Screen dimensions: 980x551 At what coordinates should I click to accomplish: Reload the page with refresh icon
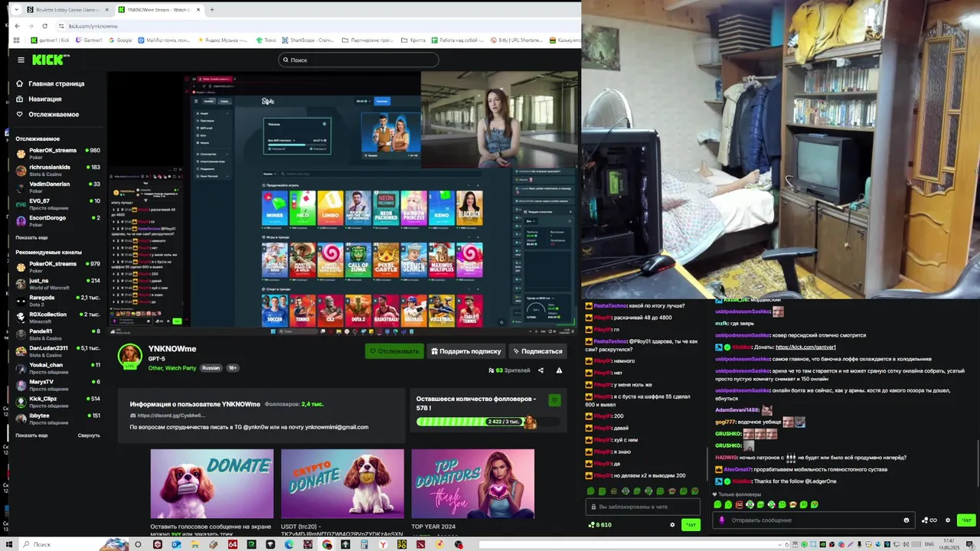click(44, 26)
